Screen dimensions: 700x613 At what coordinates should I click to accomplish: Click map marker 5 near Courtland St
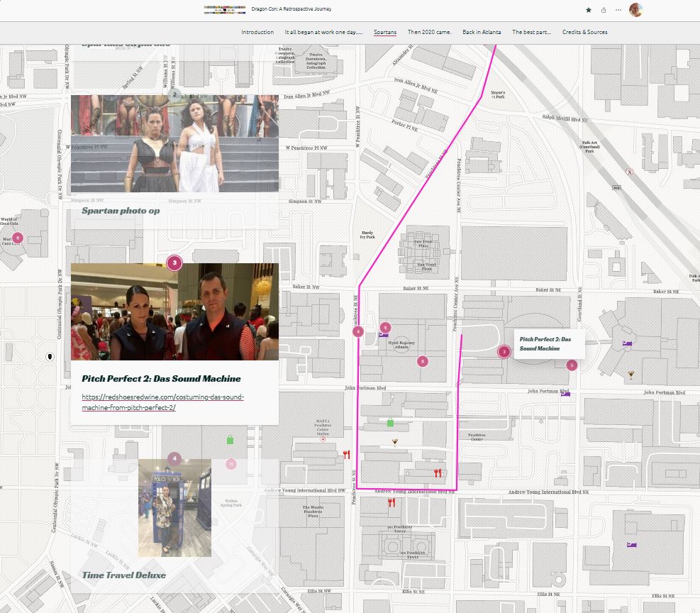click(x=572, y=365)
